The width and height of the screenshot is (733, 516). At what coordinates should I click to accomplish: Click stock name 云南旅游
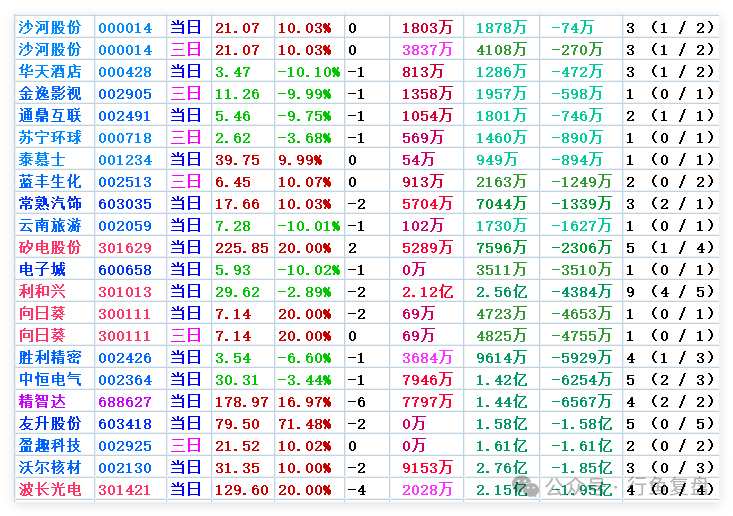(x=50, y=225)
